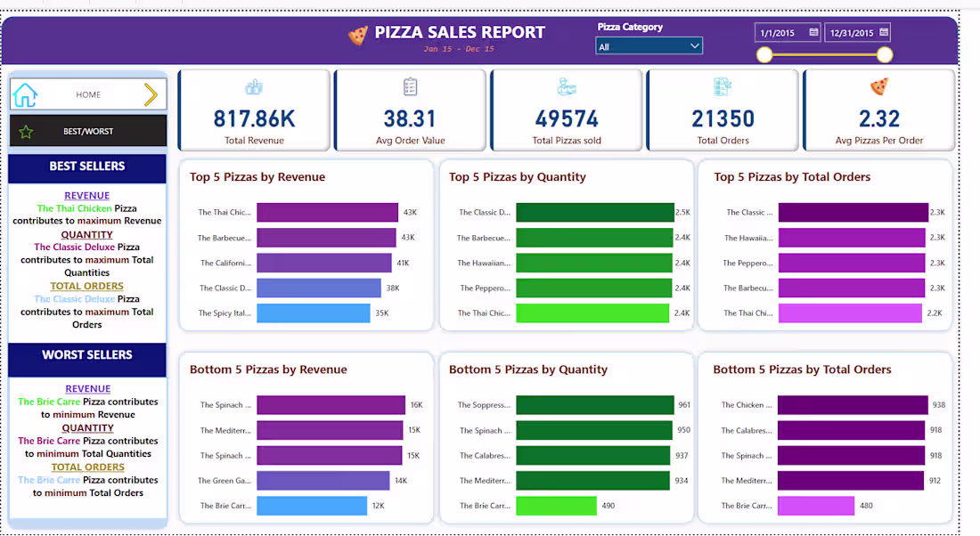The image size is (980, 536).
Task: Click the underlined REVENUE link under BEST SELLERS
Action: coord(86,195)
